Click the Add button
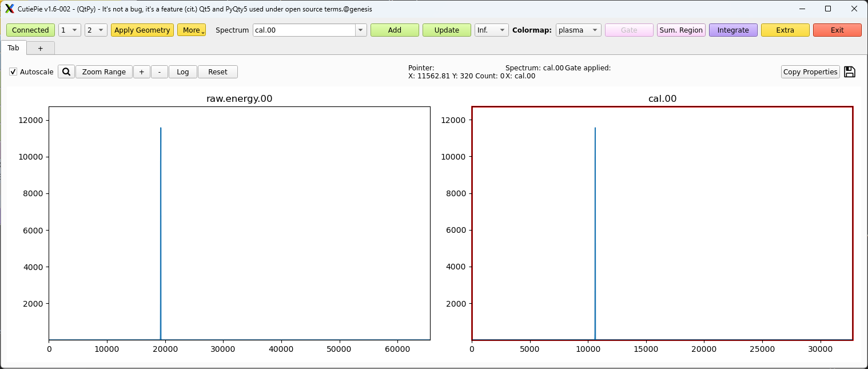This screenshot has width=868, height=369. pyautogui.click(x=395, y=30)
